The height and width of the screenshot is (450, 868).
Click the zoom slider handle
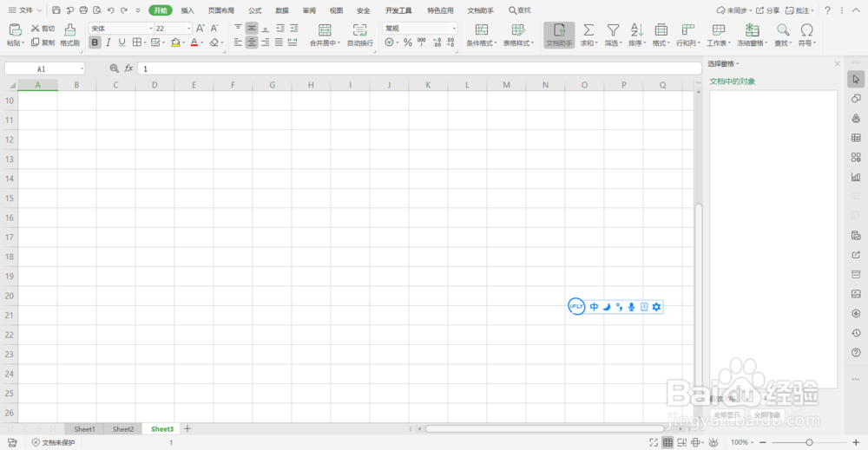[x=809, y=442]
